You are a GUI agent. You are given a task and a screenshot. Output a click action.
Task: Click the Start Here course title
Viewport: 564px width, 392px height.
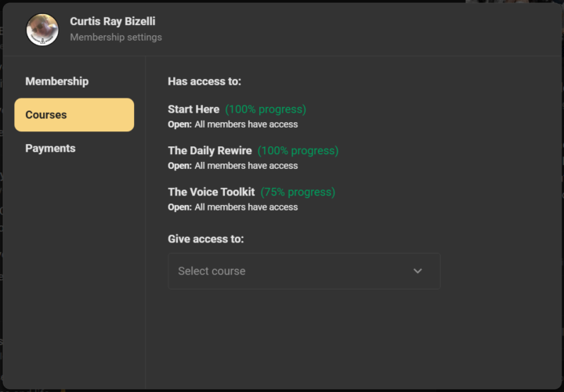coord(193,110)
